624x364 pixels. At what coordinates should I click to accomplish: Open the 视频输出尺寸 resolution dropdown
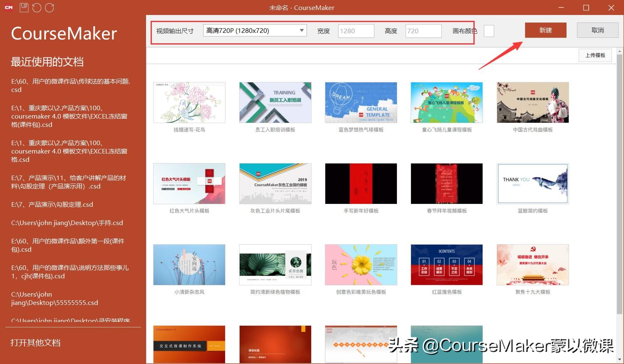pos(301,30)
